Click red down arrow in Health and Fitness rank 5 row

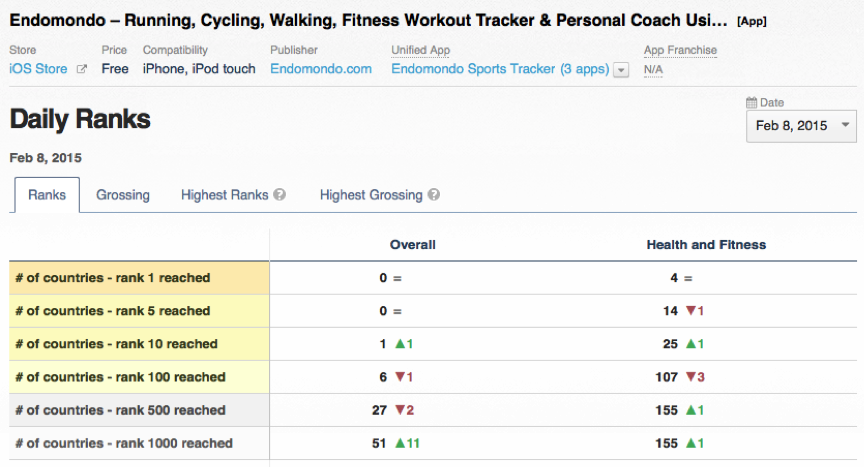(689, 311)
